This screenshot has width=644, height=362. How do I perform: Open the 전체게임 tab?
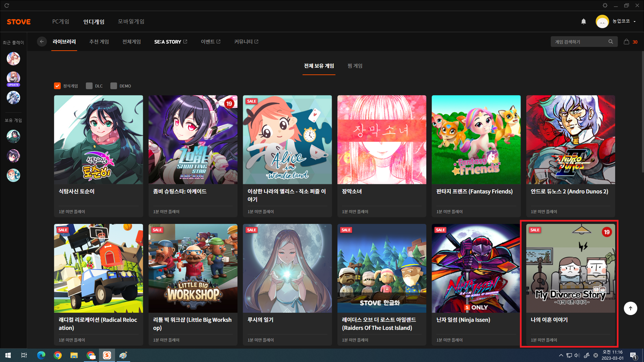(x=131, y=42)
